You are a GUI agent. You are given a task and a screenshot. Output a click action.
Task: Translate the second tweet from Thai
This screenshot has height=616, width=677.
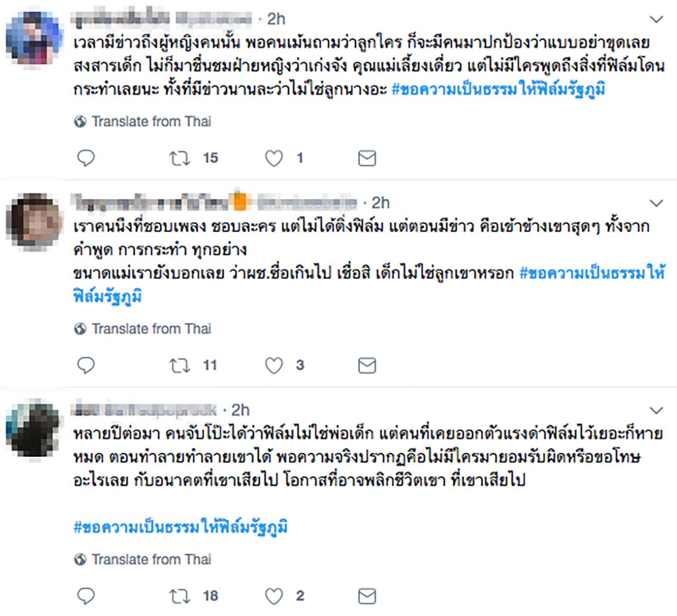click(151, 329)
